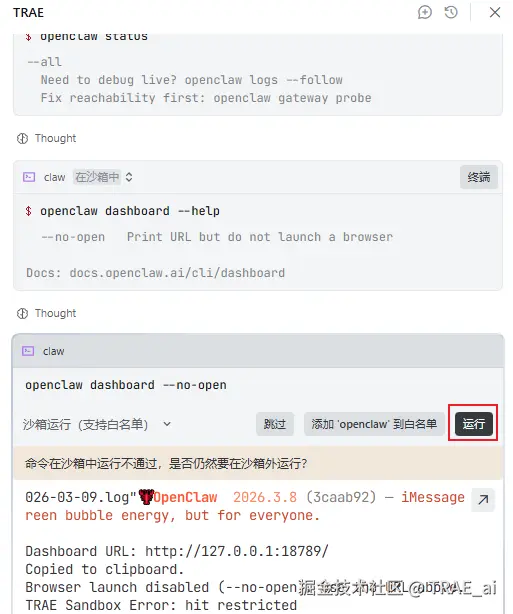Click the 运行 run button
The width and height of the screenshot is (513, 614).
point(473,424)
